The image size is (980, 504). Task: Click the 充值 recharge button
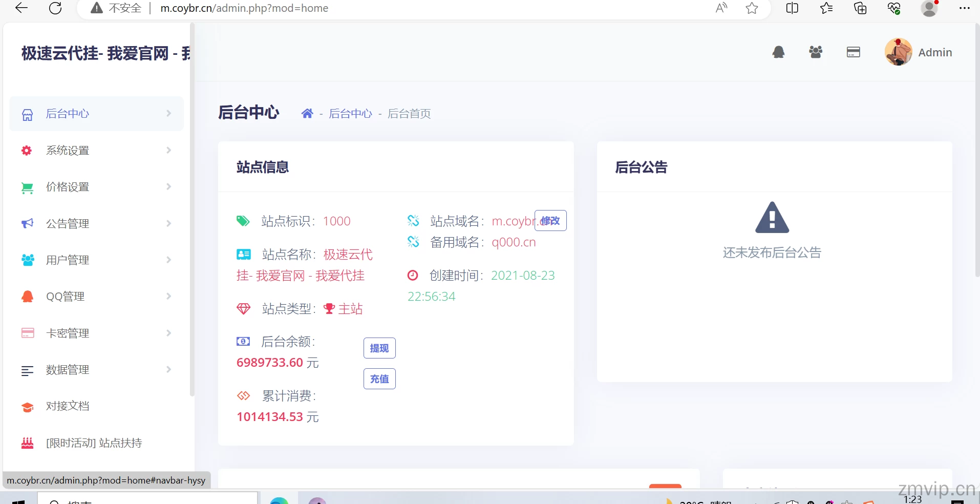point(379,379)
